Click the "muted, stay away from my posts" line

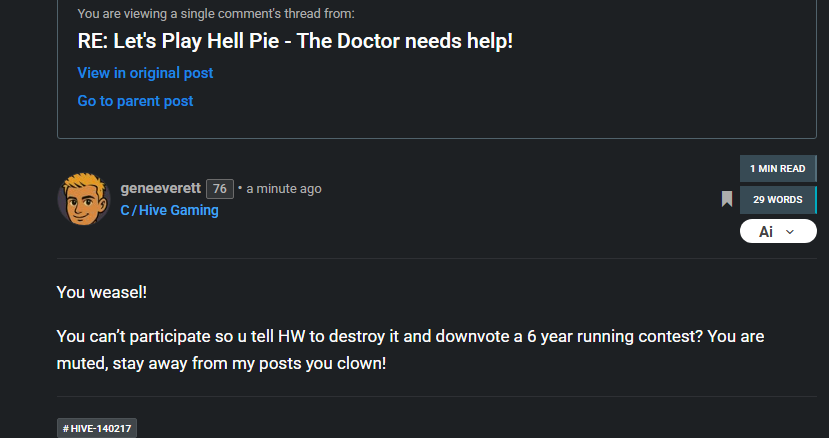pyautogui.click(x=220, y=363)
